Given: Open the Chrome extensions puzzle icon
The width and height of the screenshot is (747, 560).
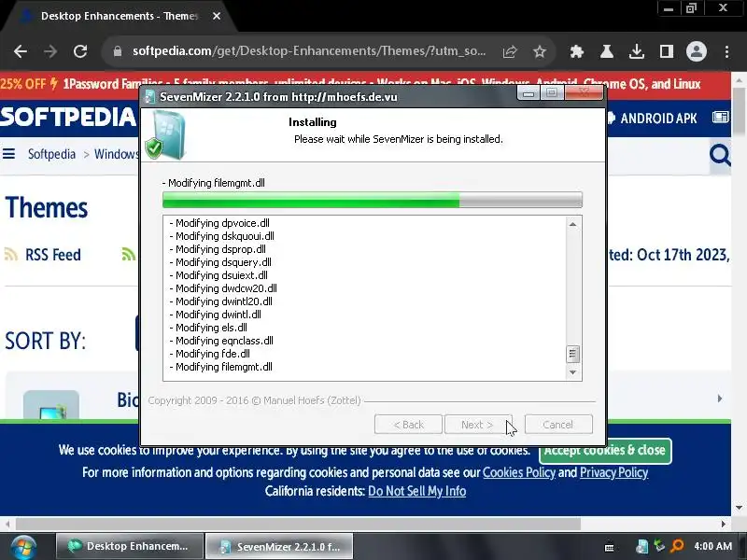Looking at the screenshot, I should 577,51.
